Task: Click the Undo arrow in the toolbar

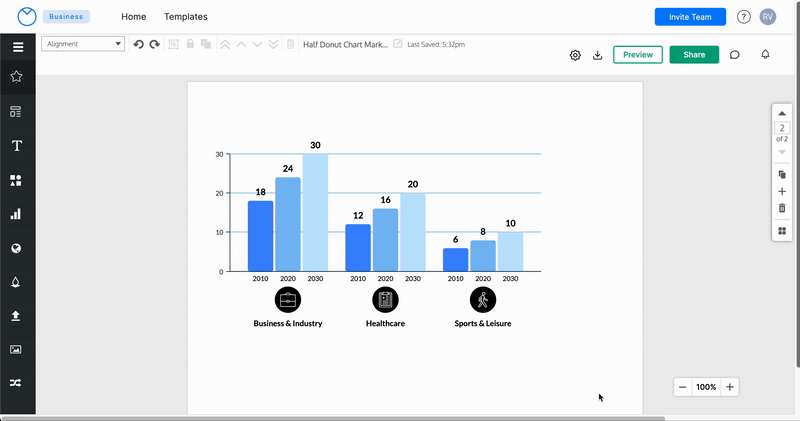Action: coord(139,45)
